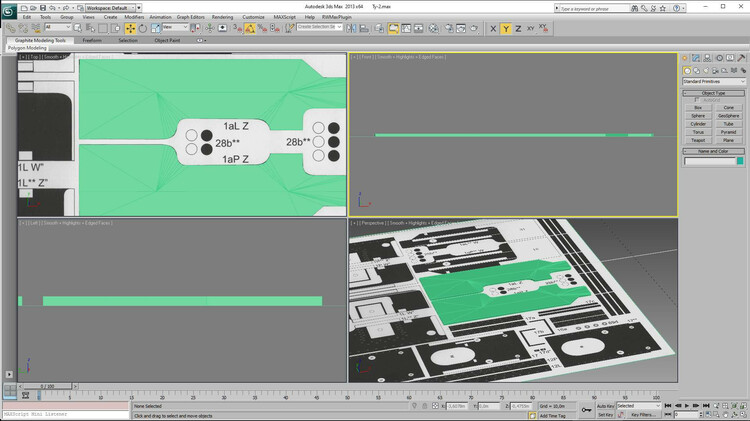Open the object color swatch

pyautogui.click(x=740, y=161)
